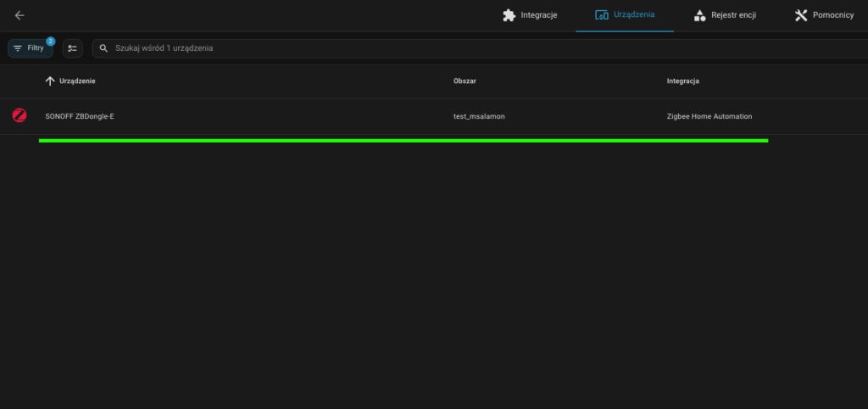Image resolution: width=868 pixels, height=409 pixels.
Task: Click the magnifying glass search icon
Action: tap(105, 48)
